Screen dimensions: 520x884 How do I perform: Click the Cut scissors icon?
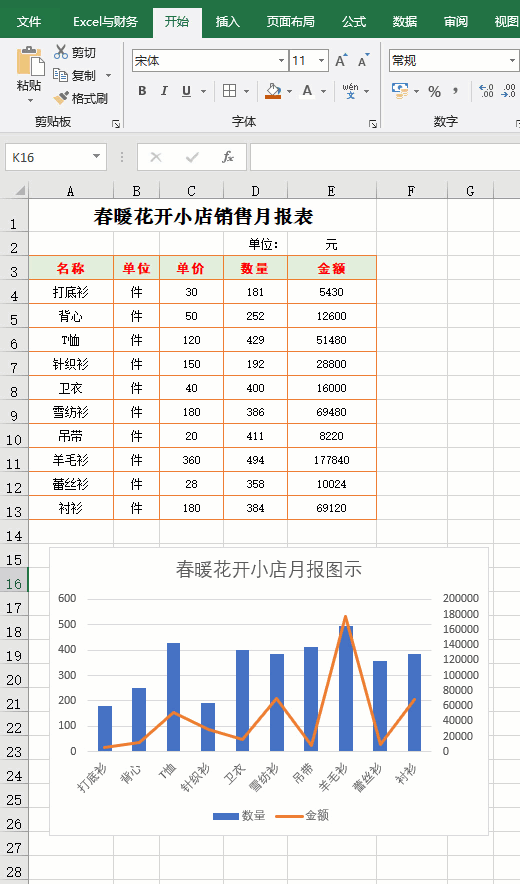(x=60, y=52)
